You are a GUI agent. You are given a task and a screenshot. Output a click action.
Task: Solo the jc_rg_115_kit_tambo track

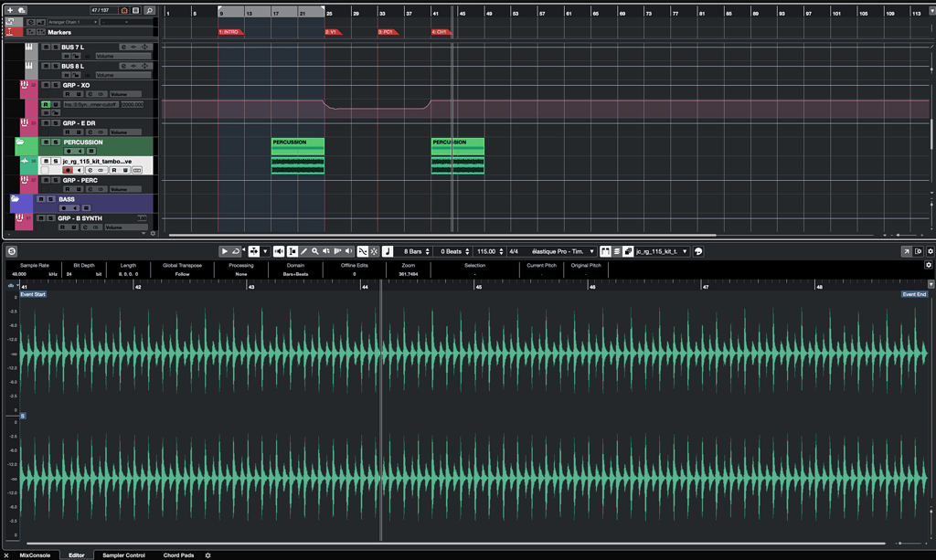[55, 162]
